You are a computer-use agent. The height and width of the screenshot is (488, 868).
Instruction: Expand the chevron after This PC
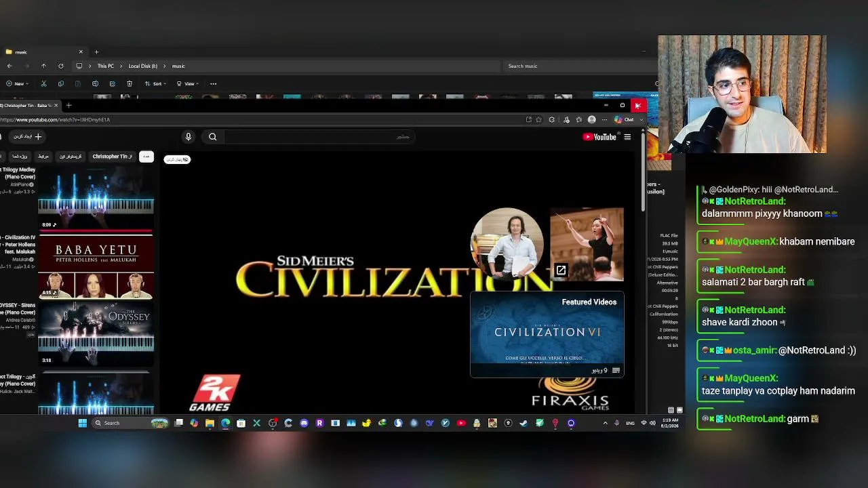[x=121, y=66]
